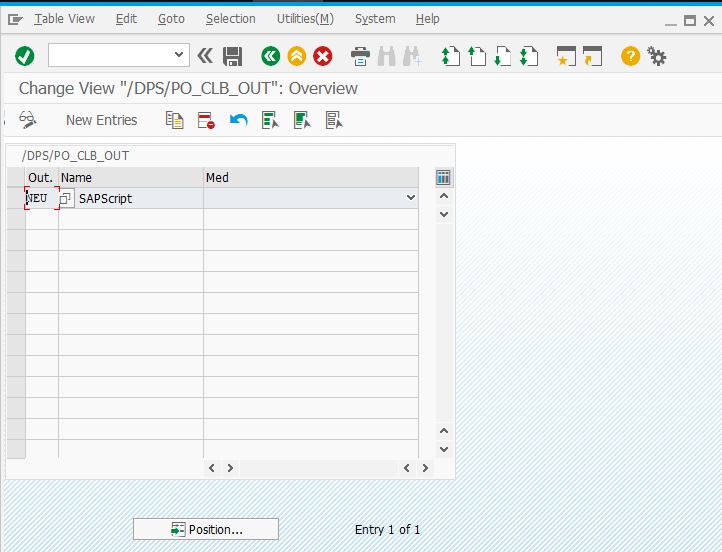Click the Out. column header
The image size is (722, 552).
41,178
